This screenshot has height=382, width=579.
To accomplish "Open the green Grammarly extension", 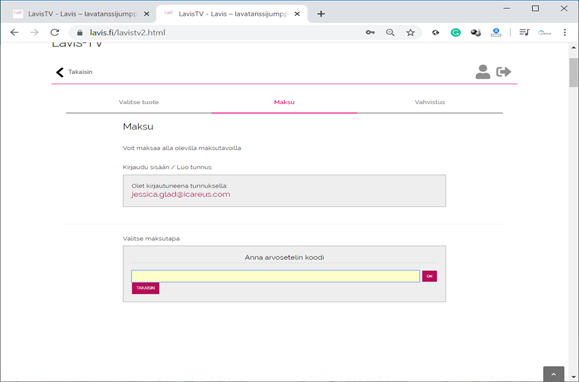I will point(456,32).
